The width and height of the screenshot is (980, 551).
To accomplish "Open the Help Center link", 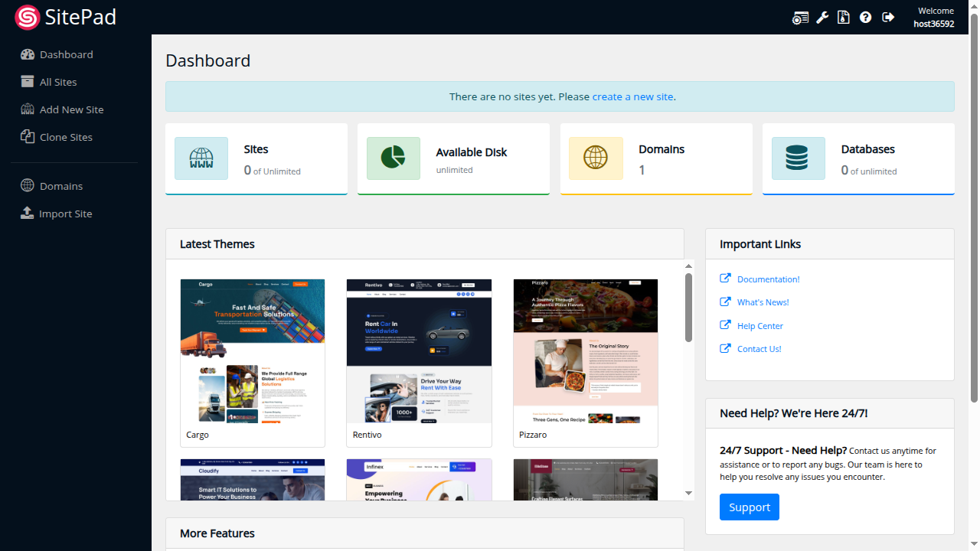I will pos(760,326).
